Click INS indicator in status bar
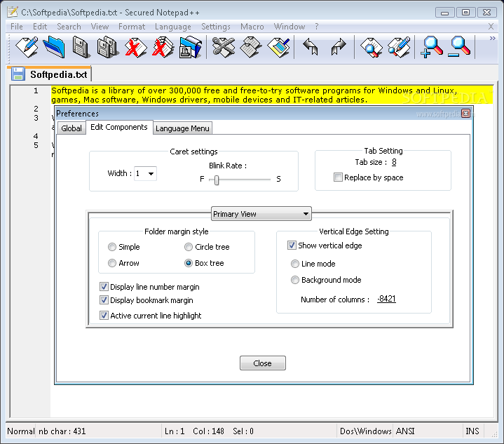 (472, 431)
